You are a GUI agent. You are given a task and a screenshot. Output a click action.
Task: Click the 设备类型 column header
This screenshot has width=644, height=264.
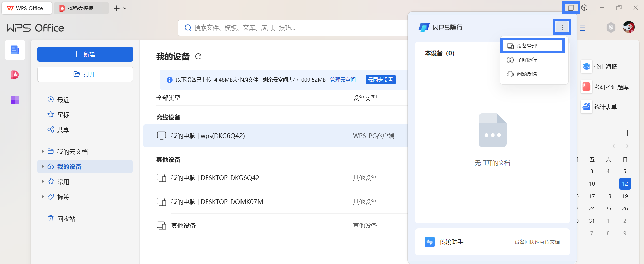(365, 98)
